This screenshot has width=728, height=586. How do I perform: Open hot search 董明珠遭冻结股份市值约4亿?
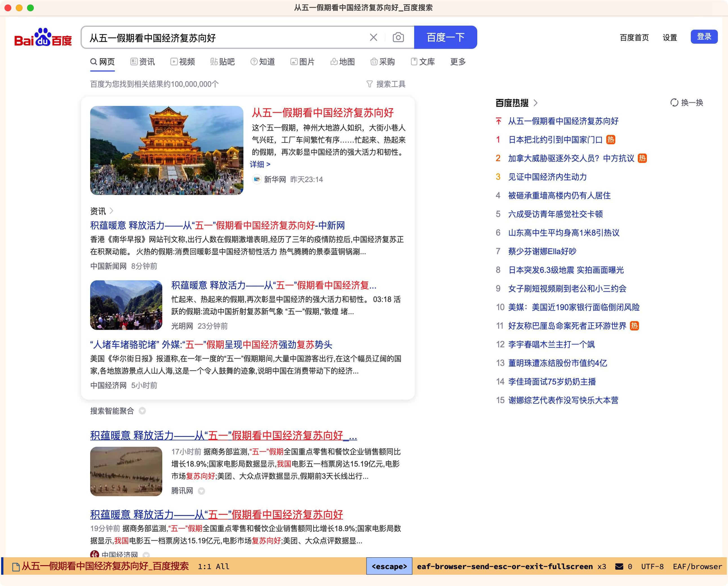[x=558, y=363]
